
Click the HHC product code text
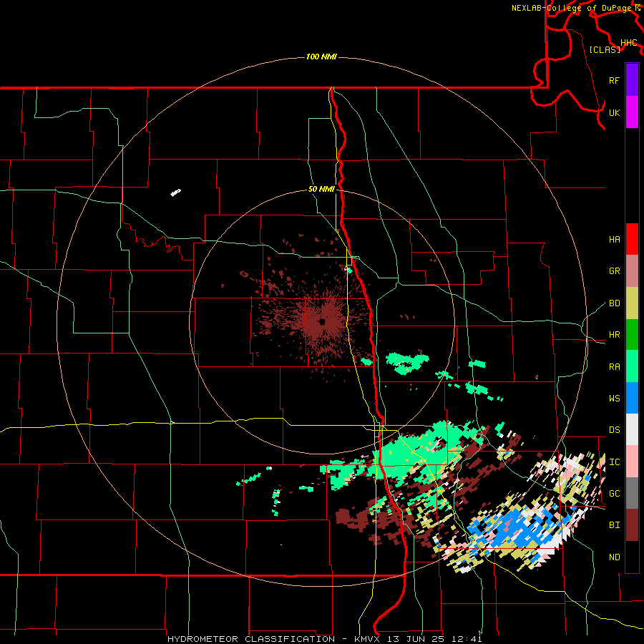(x=628, y=43)
